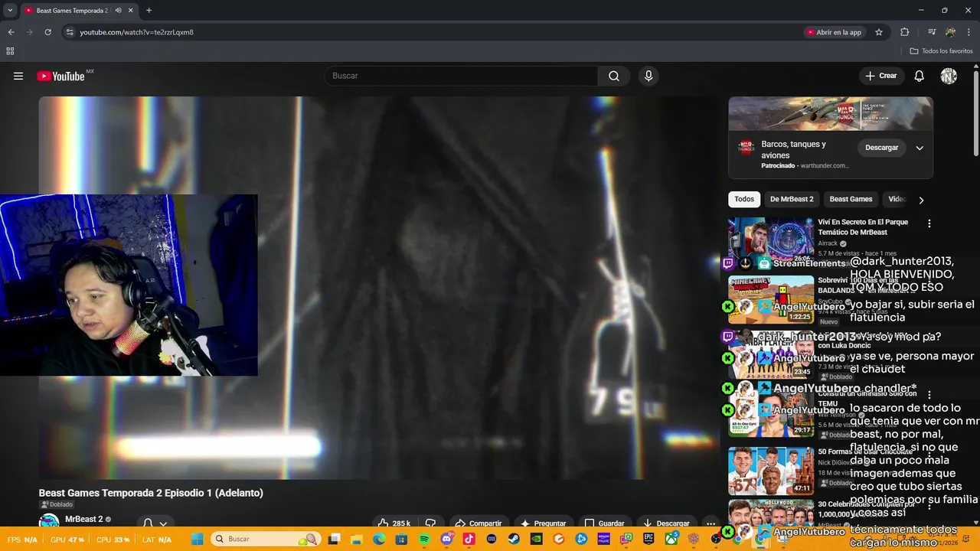Open Epic Games from the taskbar
Viewport: 980px width, 551px height.
648,539
